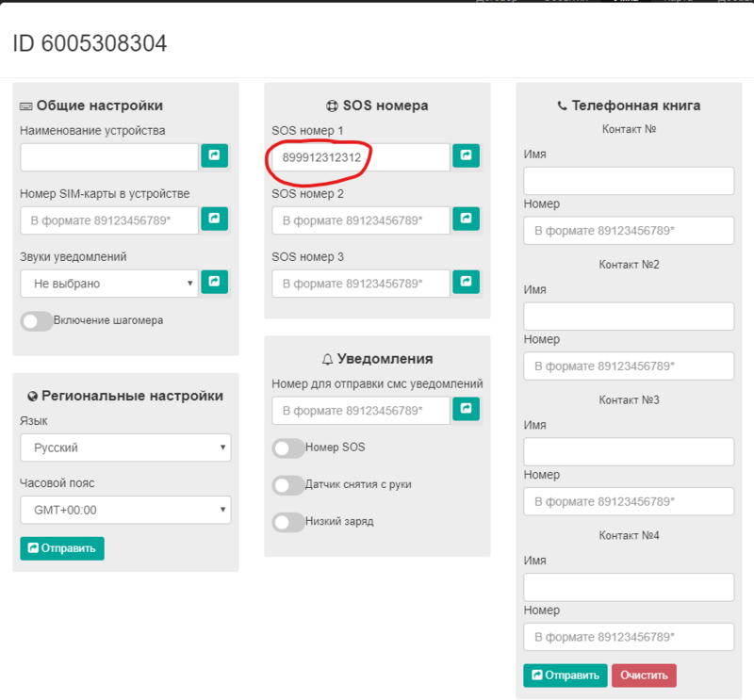This screenshot has height=700, width=754.
Task: Click send icon next to notification sounds dropdown
Action: [215, 282]
